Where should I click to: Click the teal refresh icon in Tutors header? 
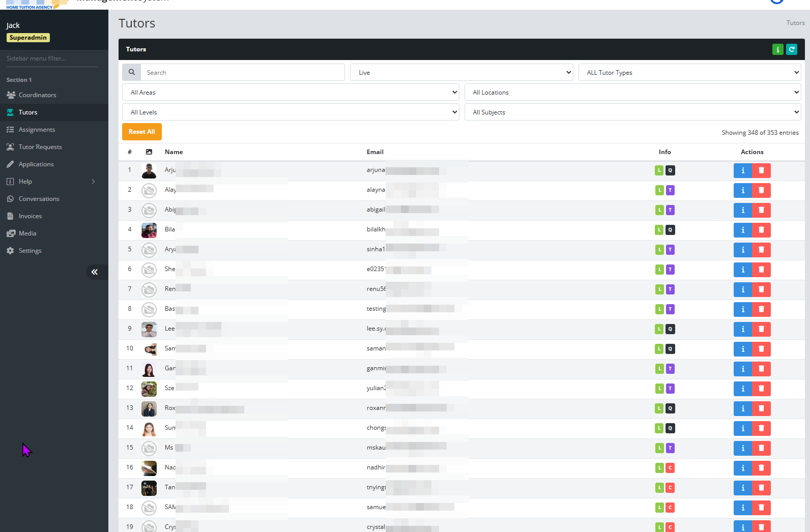click(791, 49)
